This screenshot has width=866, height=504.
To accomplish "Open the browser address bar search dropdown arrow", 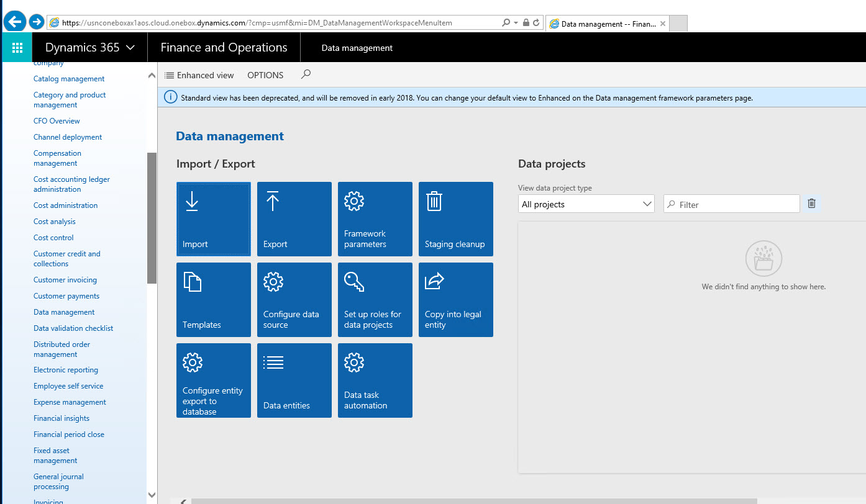I will point(515,23).
